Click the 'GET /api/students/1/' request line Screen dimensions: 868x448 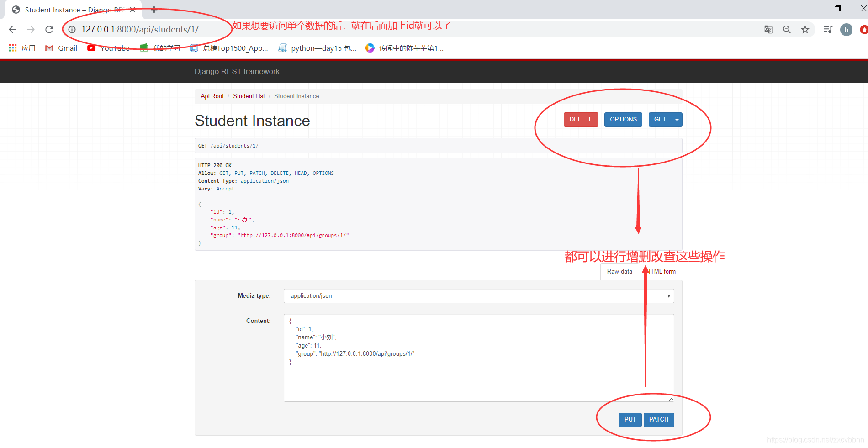tap(228, 146)
